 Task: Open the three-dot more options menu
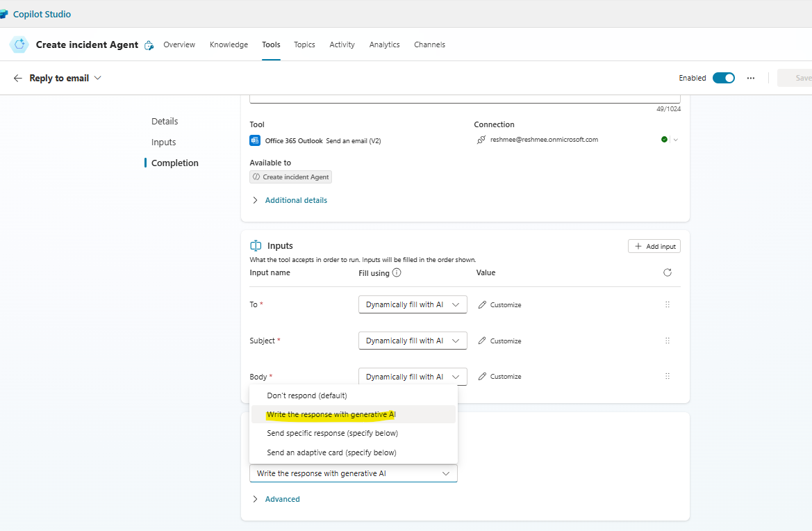click(751, 79)
